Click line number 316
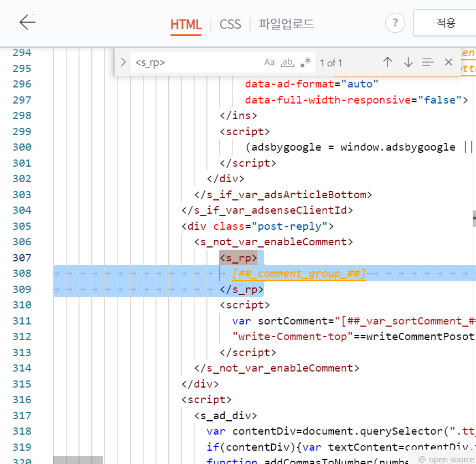Viewport: 476px width, 464px height. pyautogui.click(x=22, y=400)
